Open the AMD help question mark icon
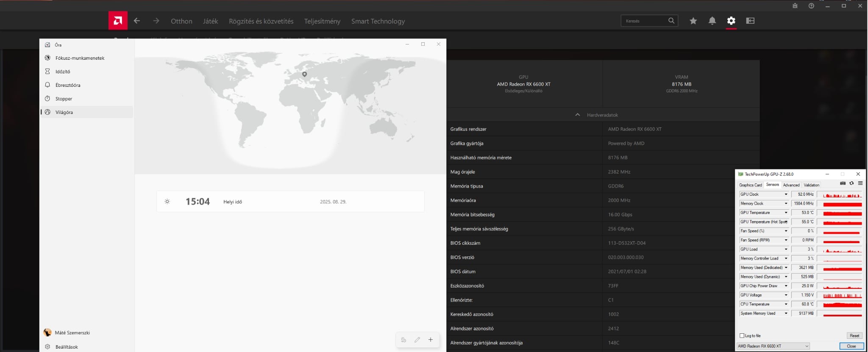This screenshot has height=352, width=868. point(811,6)
